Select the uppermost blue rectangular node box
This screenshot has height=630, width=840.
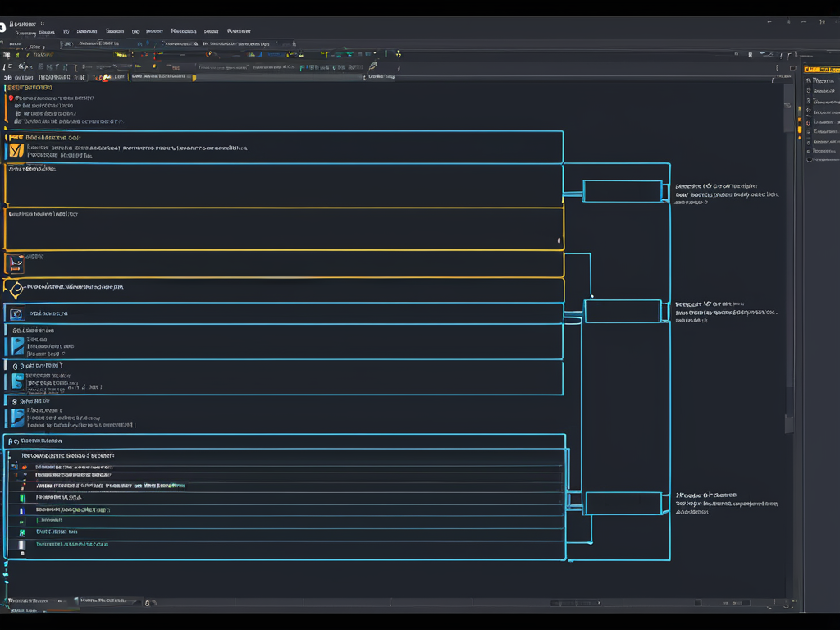click(x=623, y=191)
